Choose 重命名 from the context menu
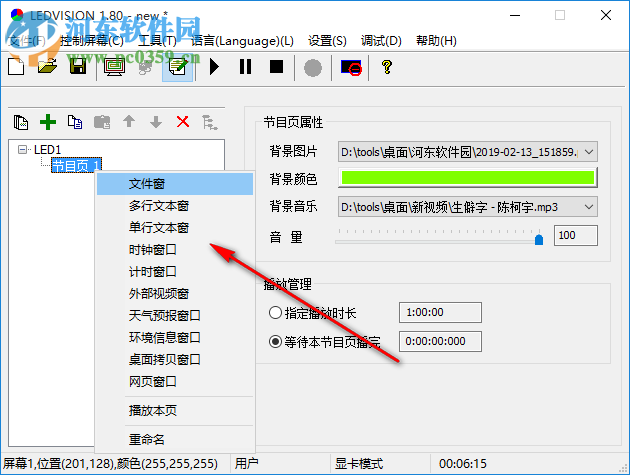630x475 pixels. [175, 439]
